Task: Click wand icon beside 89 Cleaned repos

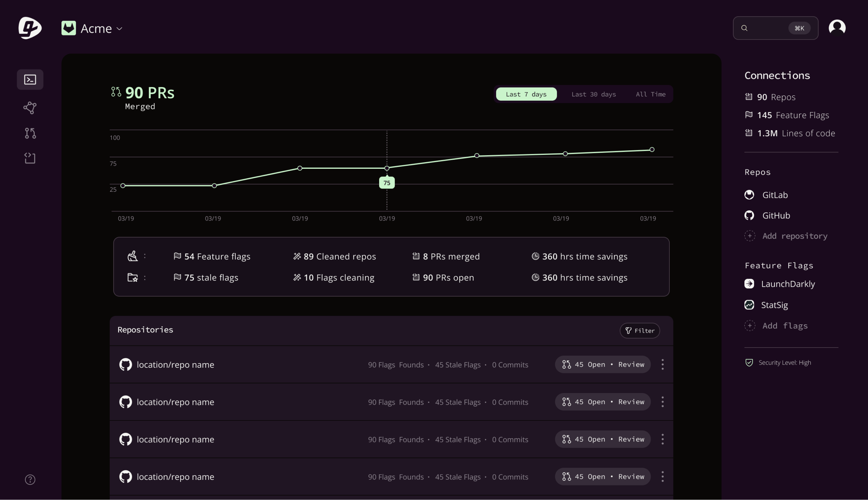Action: [297, 256]
